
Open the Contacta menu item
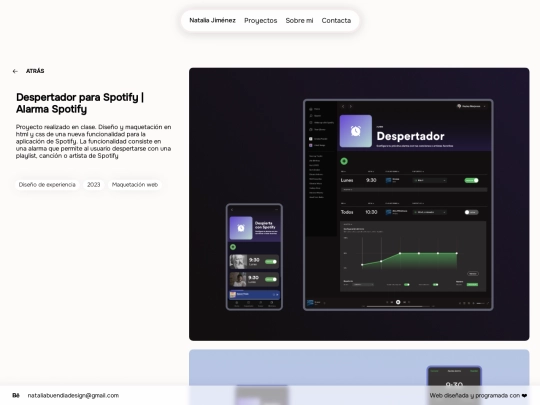(336, 21)
